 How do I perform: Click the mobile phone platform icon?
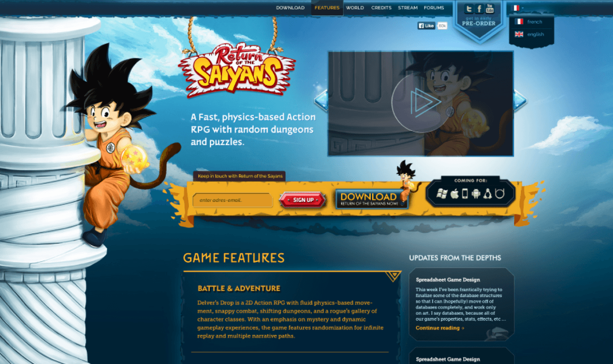coord(465,193)
